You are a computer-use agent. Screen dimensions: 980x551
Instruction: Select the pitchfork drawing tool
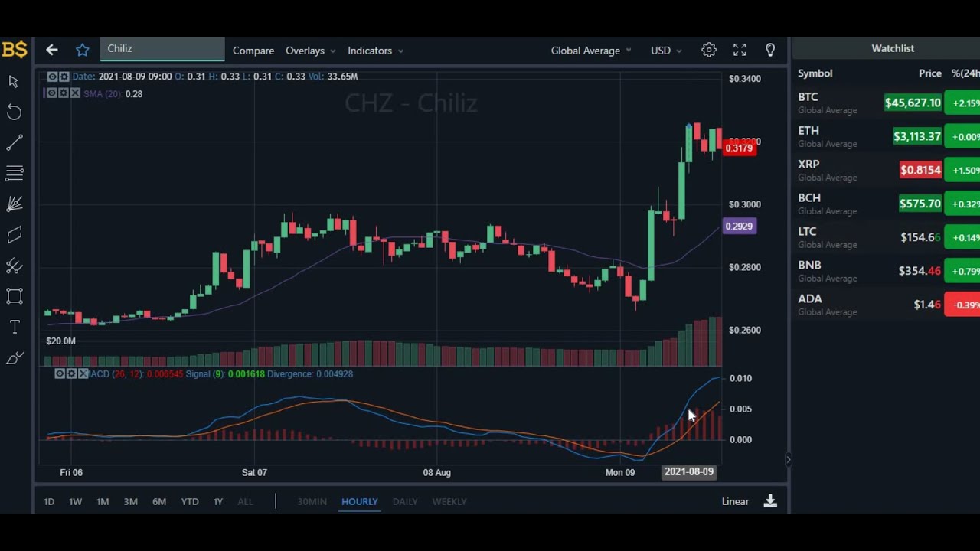(14, 266)
